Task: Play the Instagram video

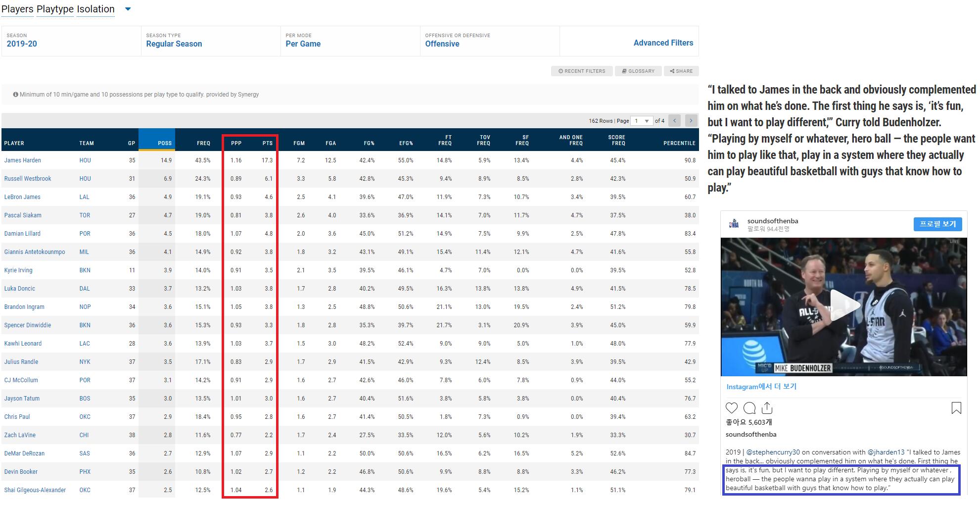Action: tap(844, 306)
